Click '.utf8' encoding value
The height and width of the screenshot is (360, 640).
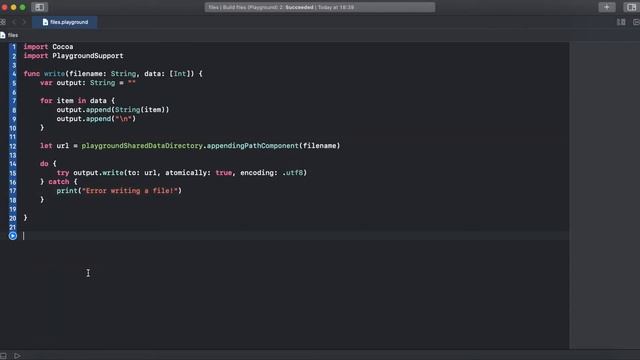coord(292,173)
